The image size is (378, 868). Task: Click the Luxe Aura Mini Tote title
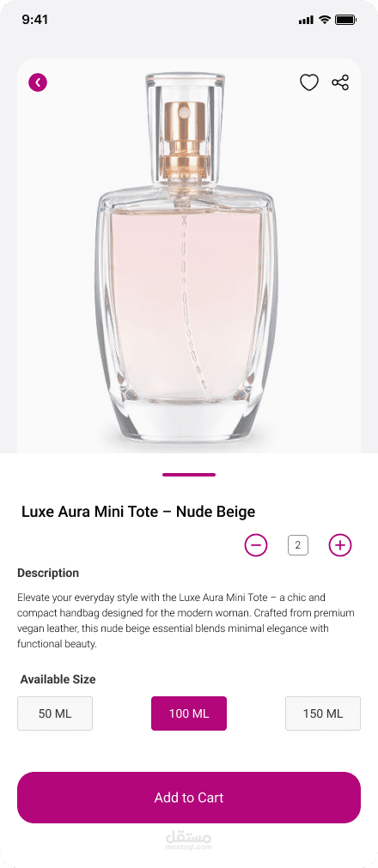(x=138, y=512)
